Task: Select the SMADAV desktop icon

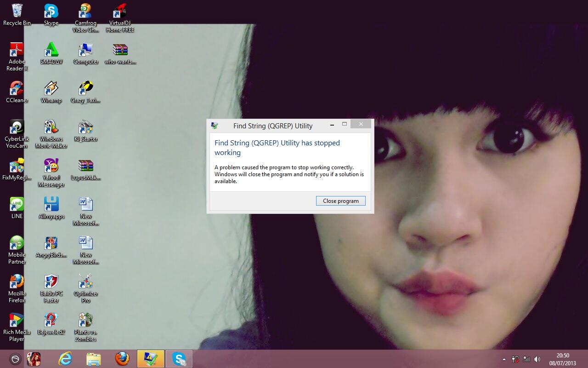Action: pyautogui.click(x=51, y=53)
